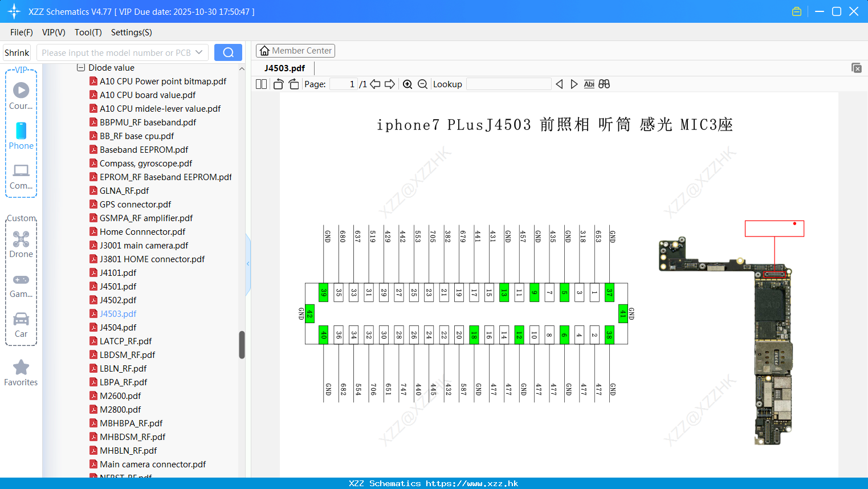The image size is (868, 489).
Task: Toggle the two-page layout view icon
Action: coord(261,84)
